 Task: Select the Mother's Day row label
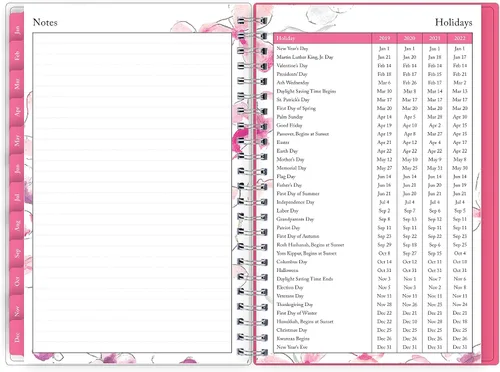tap(290, 160)
